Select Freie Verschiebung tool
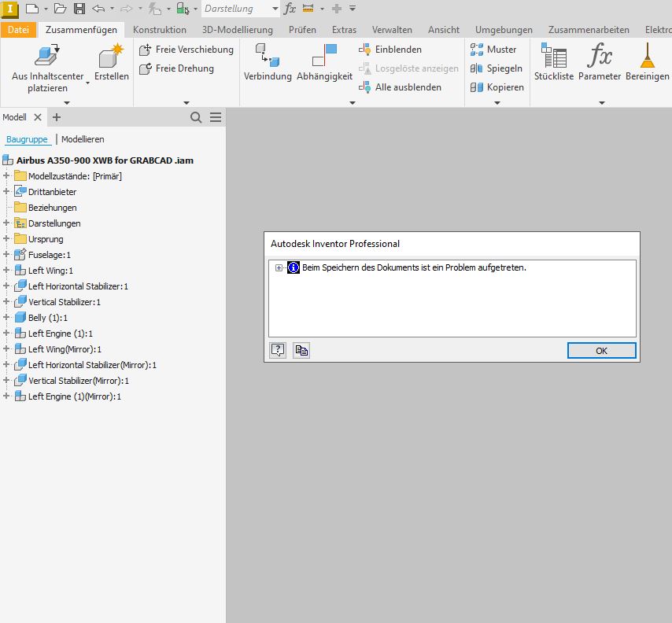This screenshot has width=672, height=623. click(186, 50)
